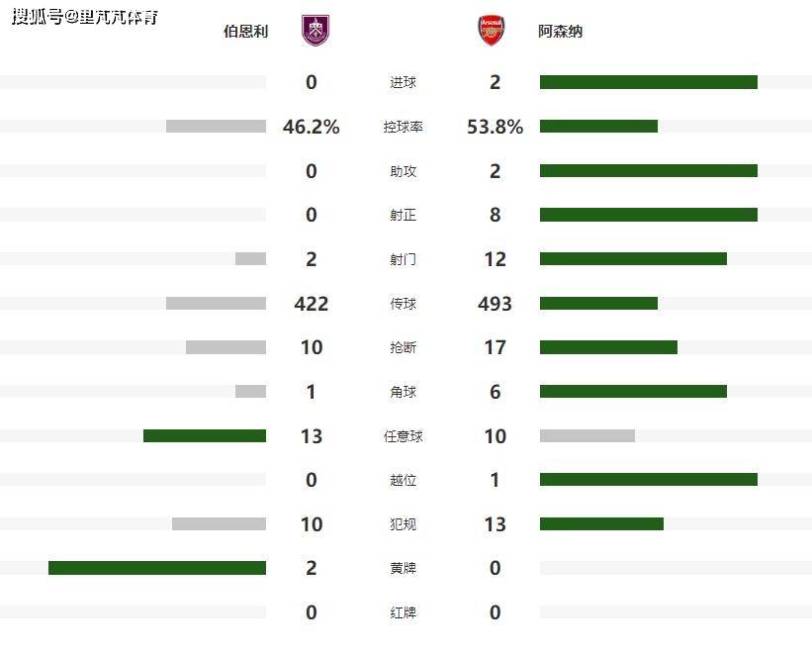Click the 伯恩利 team name
The width and height of the screenshot is (812, 654).
245,32
